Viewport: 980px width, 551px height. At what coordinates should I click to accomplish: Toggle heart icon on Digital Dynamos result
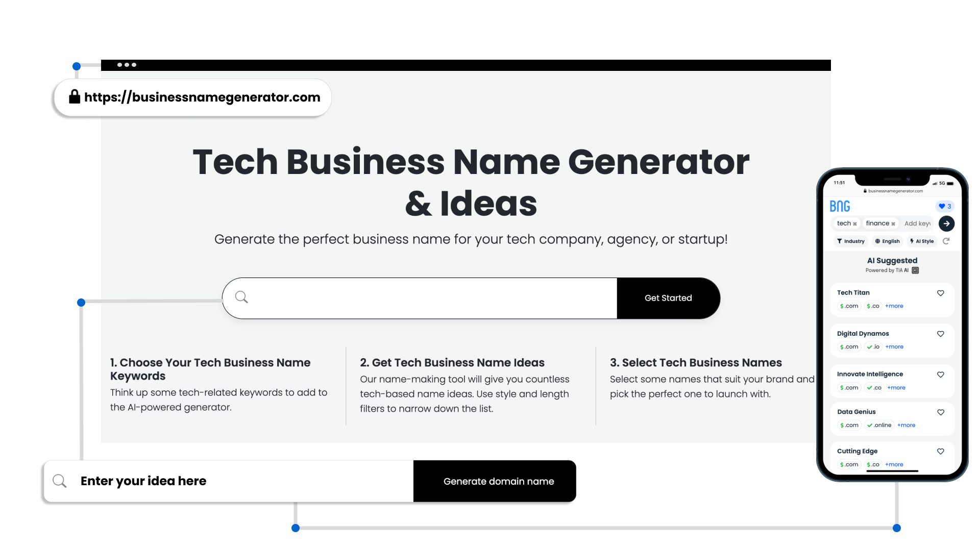pos(941,334)
